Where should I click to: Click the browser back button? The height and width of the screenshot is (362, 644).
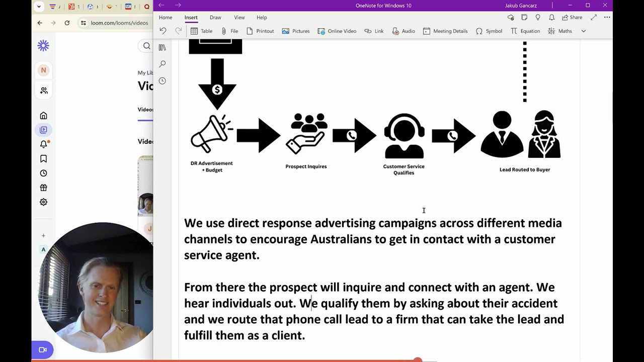pos(40,23)
